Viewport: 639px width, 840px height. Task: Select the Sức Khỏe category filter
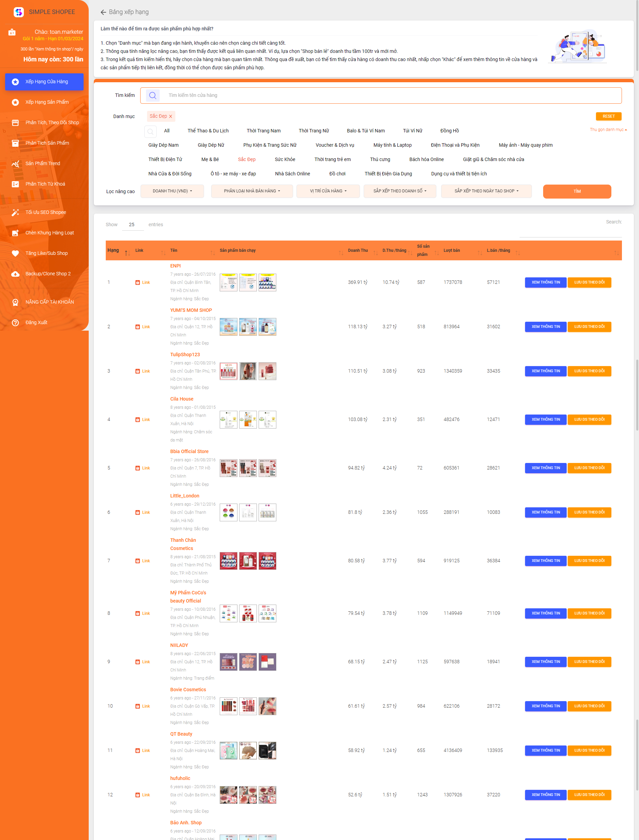coord(285,159)
